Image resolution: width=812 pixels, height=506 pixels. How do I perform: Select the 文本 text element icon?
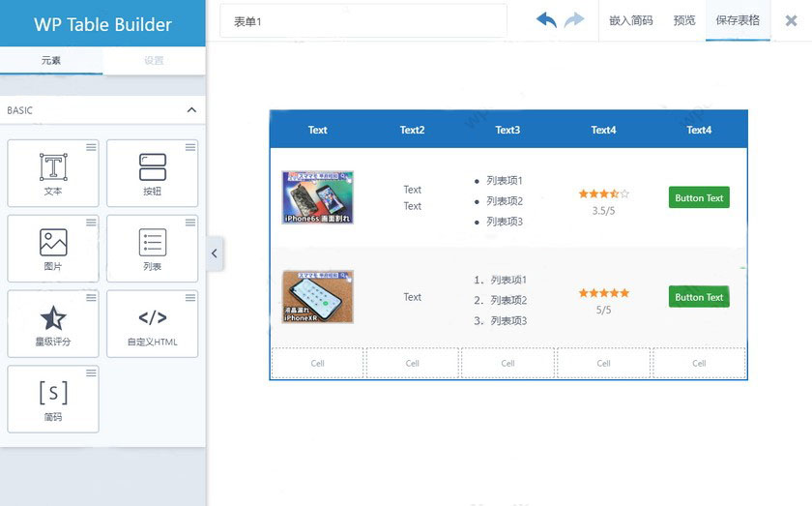tap(53, 168)
